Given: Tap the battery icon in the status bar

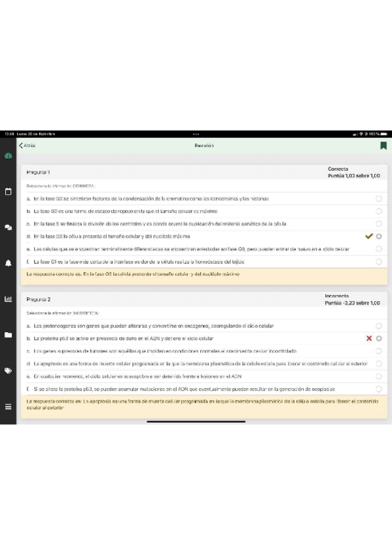Looking at the screenshot, I should tap(384, 134).
